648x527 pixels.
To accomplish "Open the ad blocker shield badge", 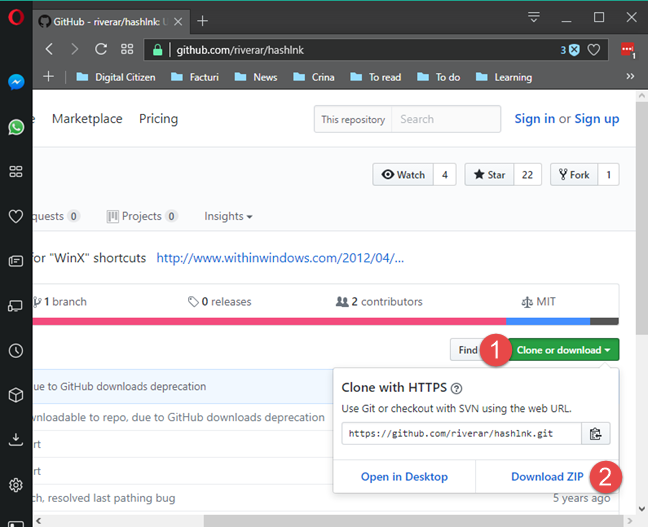I will pos(570,50).
